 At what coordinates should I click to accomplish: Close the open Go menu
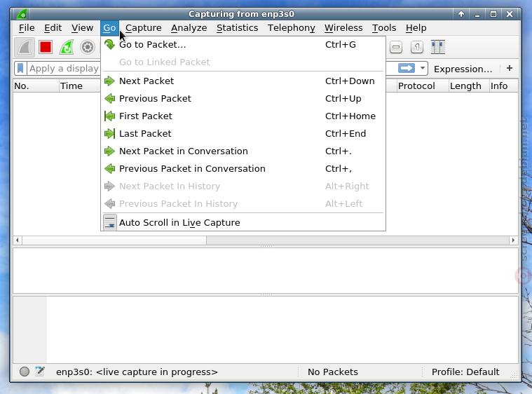point(109,28)
